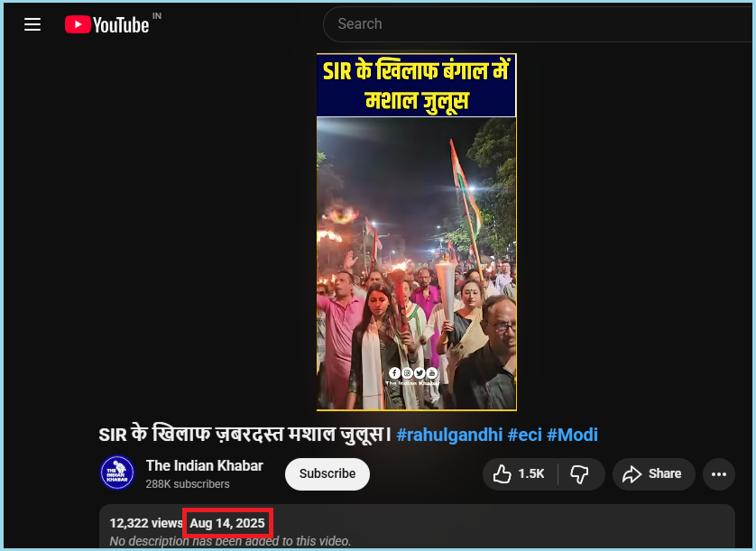Like the video with thumbs up

click(520, 473)
